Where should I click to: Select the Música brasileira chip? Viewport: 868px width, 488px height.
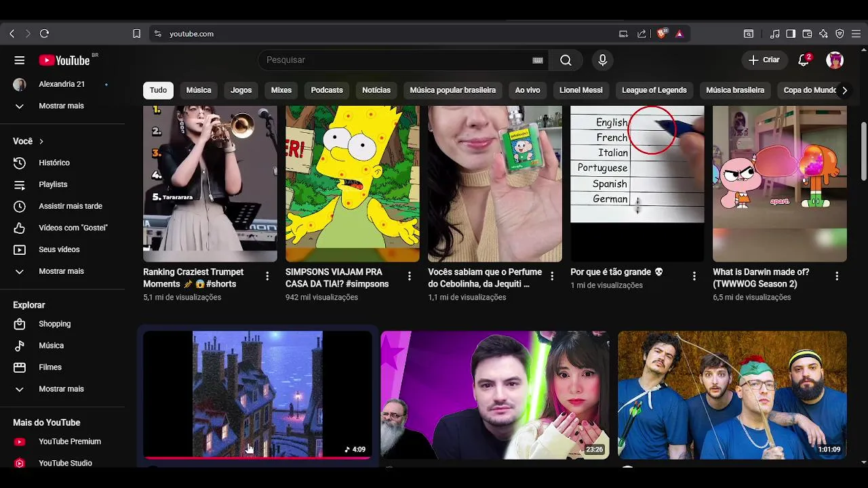tap(735, 90)
